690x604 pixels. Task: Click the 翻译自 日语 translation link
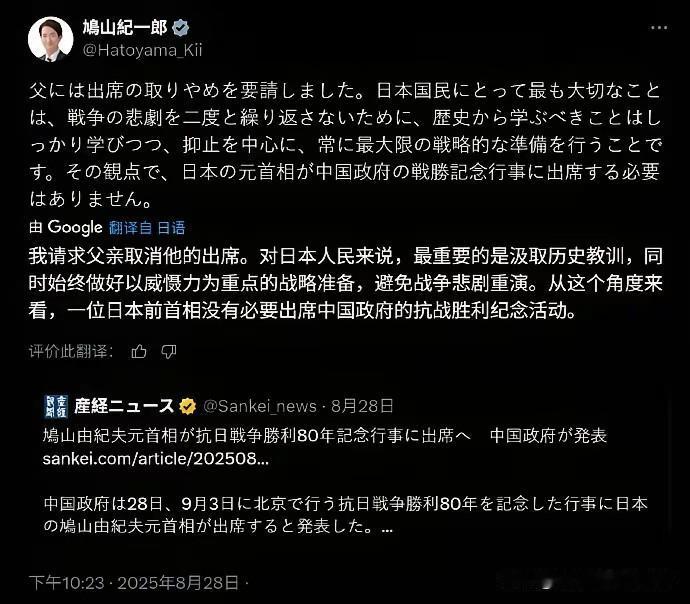(x=147, y=227)
